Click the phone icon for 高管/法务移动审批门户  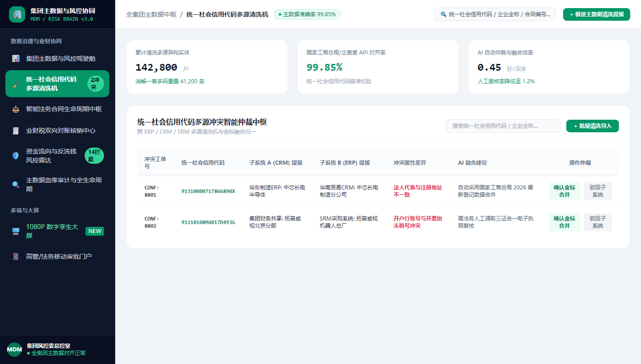point(16,256)
